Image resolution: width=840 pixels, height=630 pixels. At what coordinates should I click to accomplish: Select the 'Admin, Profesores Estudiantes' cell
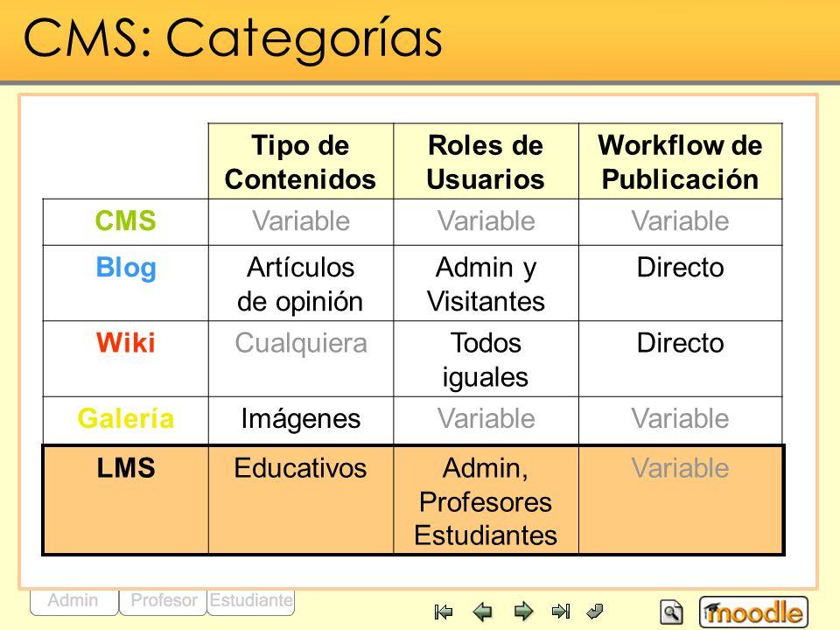pyautogui.click(x=486, y=500)
